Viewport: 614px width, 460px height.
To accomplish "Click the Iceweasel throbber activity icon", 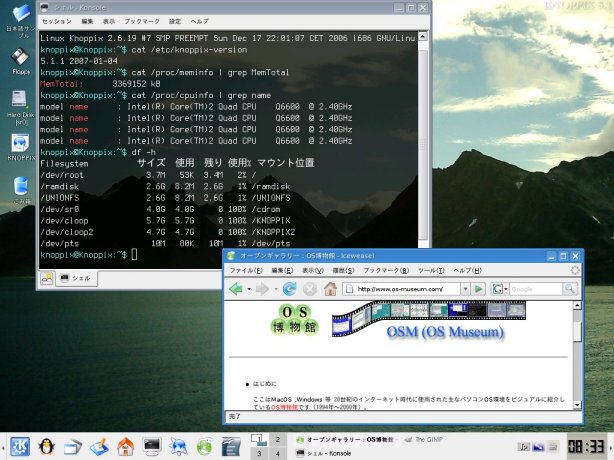I will point(574,270).
